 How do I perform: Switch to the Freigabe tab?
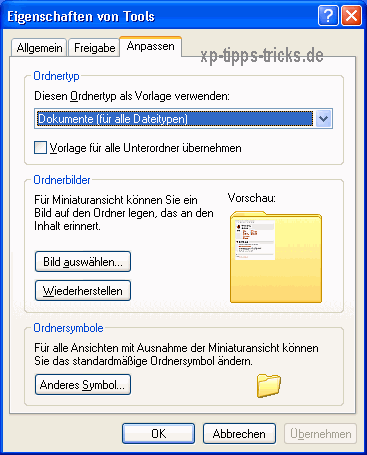[94, 48]
